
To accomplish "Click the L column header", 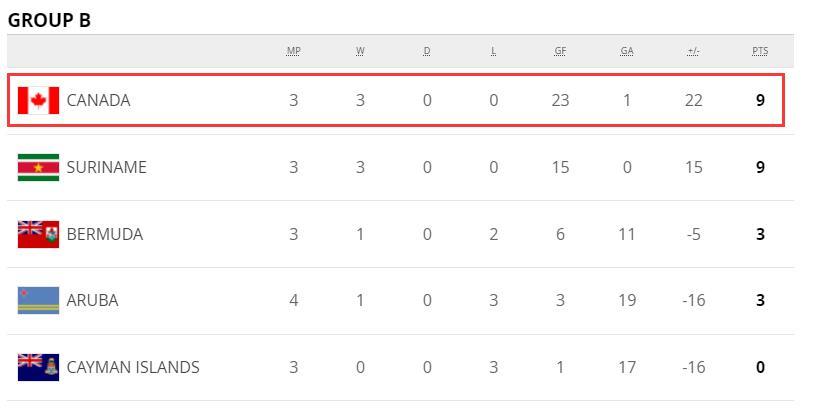I will (x=493, y=51).
